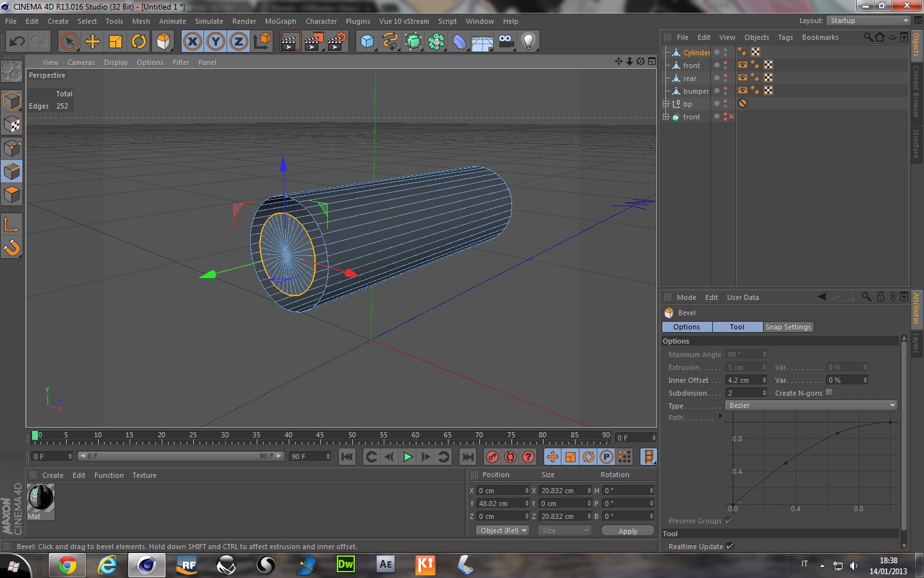The image size is (924, 578).
Task: Enable the Create N-gons checkbox
Action: (829, 392)
